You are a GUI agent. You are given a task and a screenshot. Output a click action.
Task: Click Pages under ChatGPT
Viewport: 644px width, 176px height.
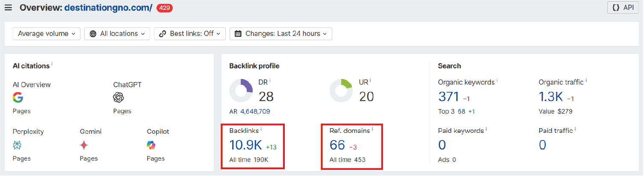[122, 111]
